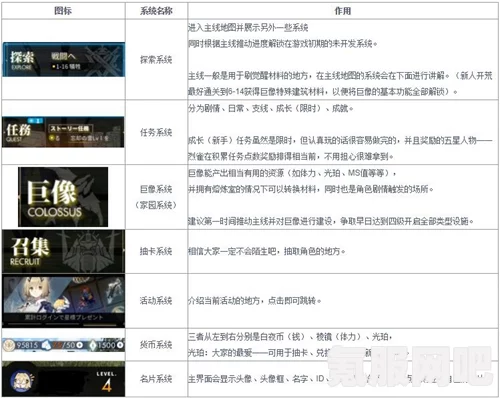
Task: Select the 名片系统 cell
Action: pyautogui.click(x=156, y=379)
